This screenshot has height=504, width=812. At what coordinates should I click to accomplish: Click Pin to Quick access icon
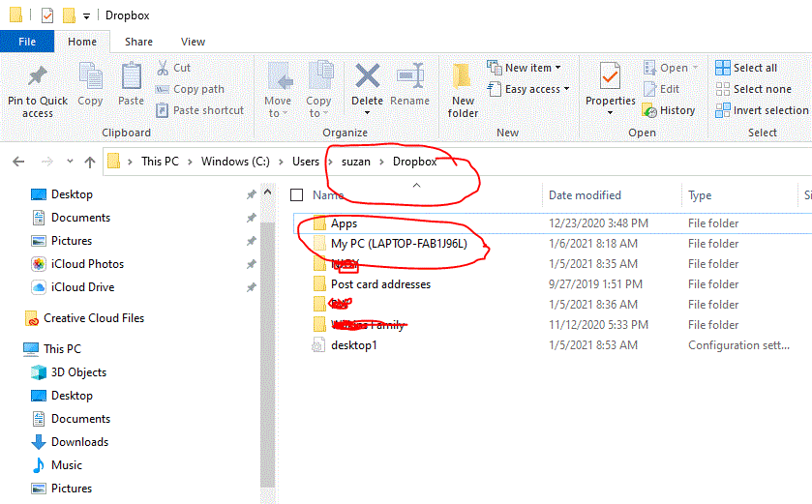pos(38,76)
